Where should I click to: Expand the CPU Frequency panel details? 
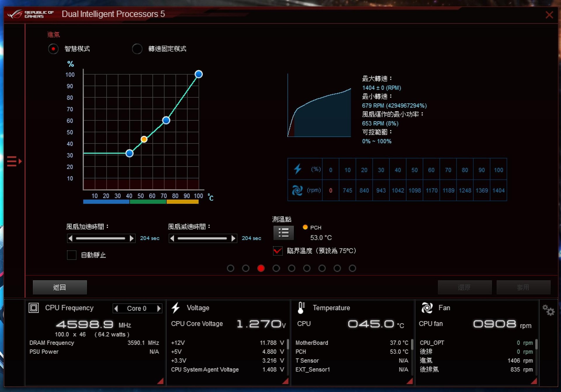[160, 381]
